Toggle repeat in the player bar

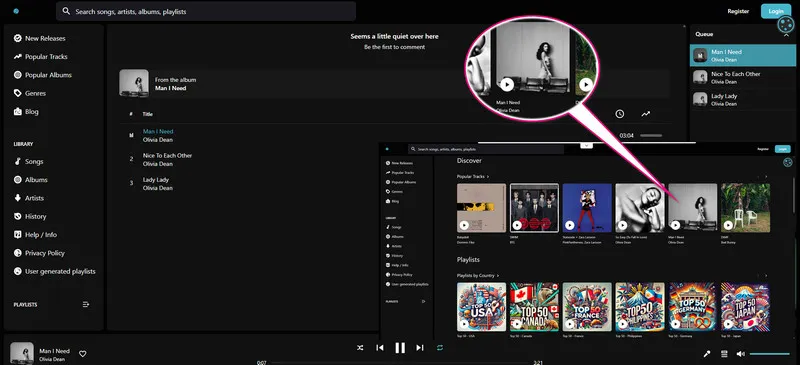[440, 348]
